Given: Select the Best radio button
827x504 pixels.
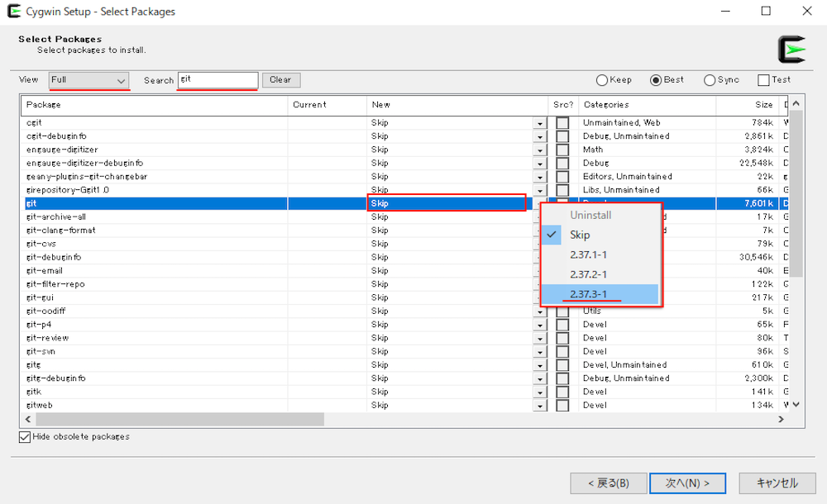Looking at the screenshot, I should tap(656, 80).
